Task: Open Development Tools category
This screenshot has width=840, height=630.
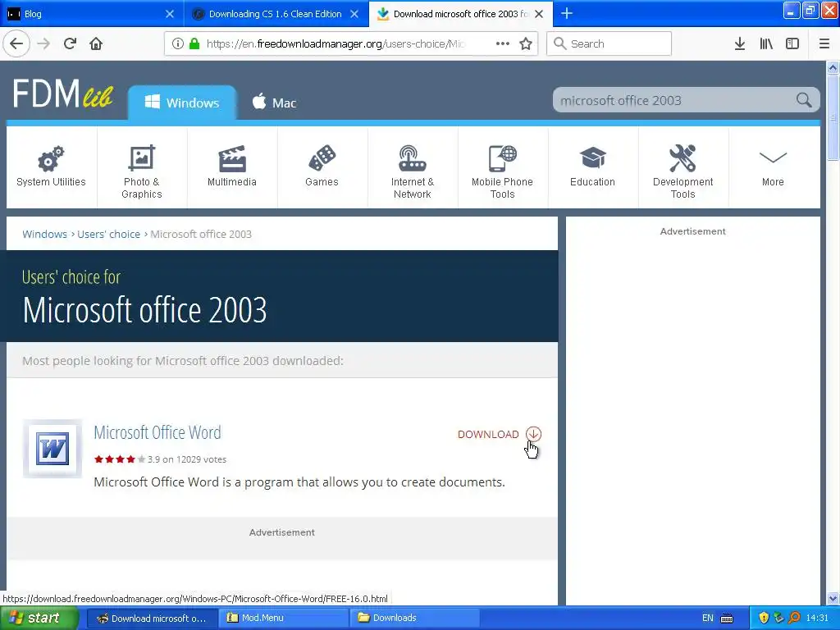Action: (x=683, y=167)
